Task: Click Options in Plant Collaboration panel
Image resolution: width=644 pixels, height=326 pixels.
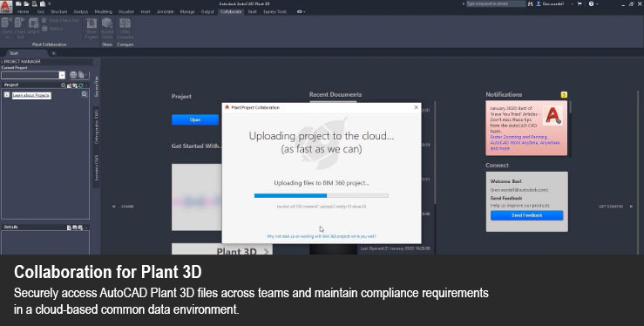Action: 52,29
